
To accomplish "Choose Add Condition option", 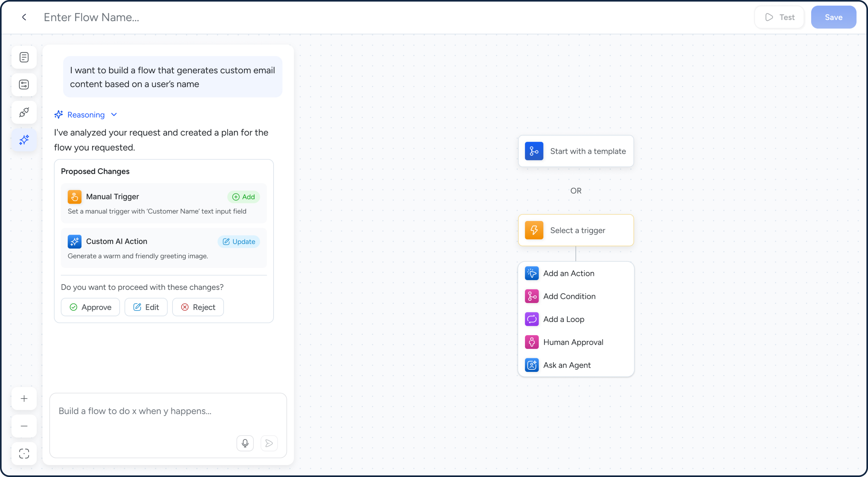I will coord(576,296).
